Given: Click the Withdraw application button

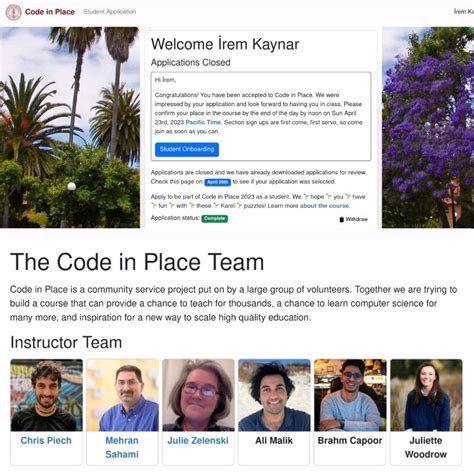Looking at the screenshot, I should tap(354, 219).
